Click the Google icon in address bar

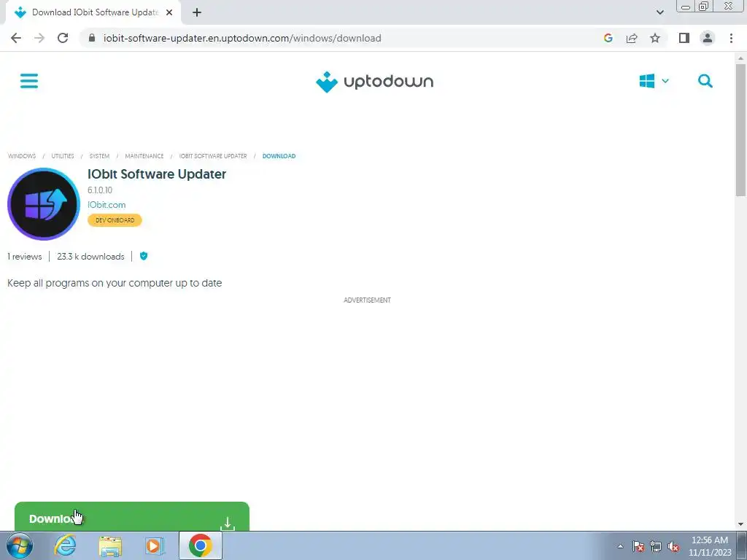(x=608, y=38)
